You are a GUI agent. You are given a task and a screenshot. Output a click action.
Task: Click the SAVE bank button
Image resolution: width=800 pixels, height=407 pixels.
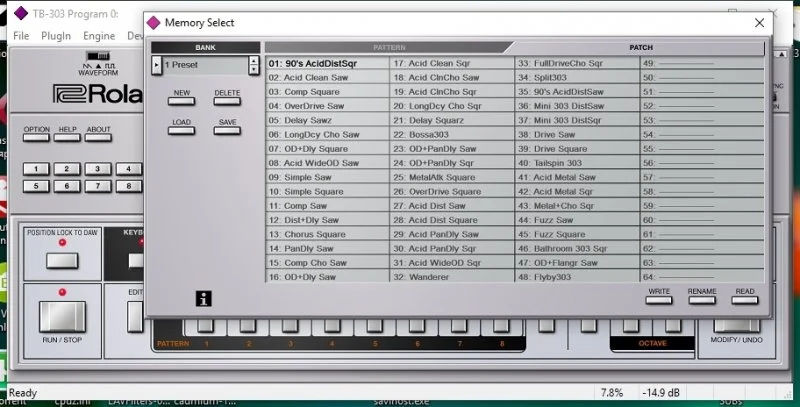(x=227, y=131)
